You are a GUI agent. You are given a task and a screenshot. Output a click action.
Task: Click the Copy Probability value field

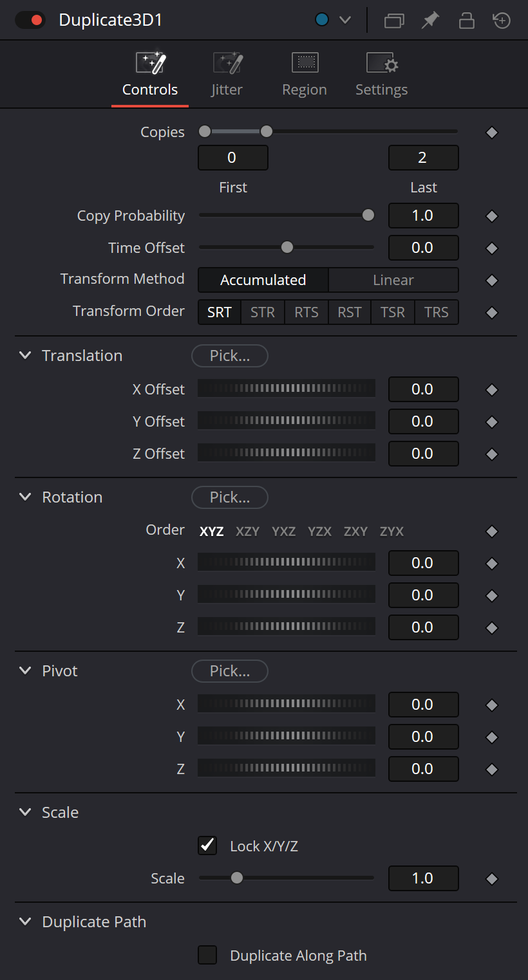(x=423, y=216)
